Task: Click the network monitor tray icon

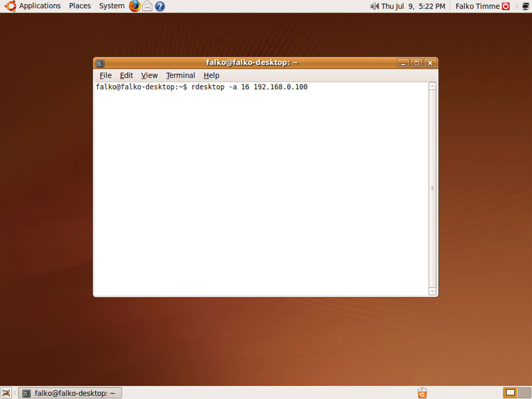Action: point(525,6)
